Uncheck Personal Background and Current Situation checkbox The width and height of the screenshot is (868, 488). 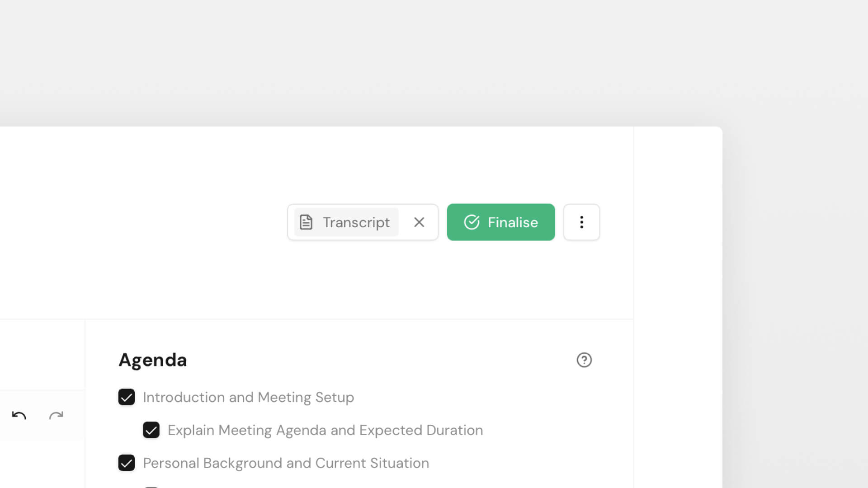127,463
